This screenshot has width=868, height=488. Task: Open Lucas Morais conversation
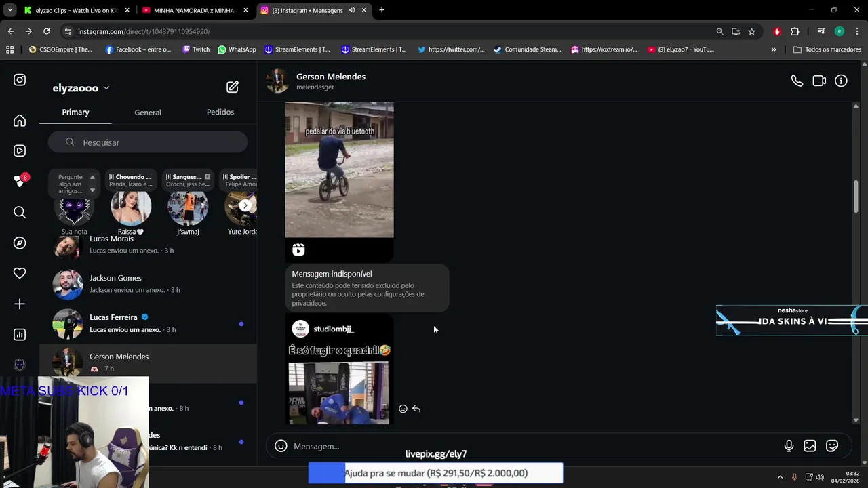[x=148, y=245]
